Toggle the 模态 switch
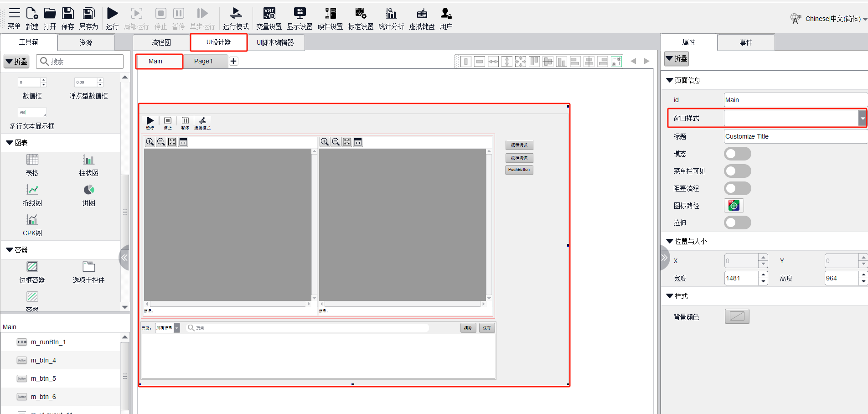868x414 pixels. 737,154
